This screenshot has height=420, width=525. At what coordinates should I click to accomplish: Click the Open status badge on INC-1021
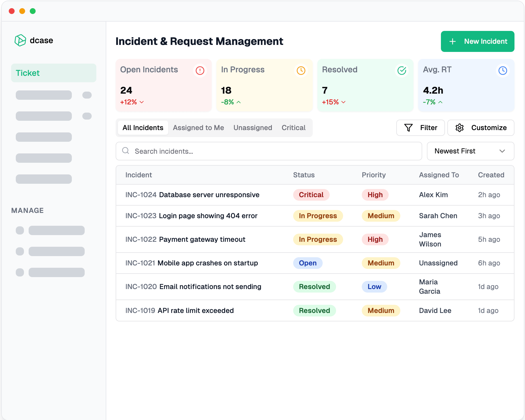[x=308, y=263]
